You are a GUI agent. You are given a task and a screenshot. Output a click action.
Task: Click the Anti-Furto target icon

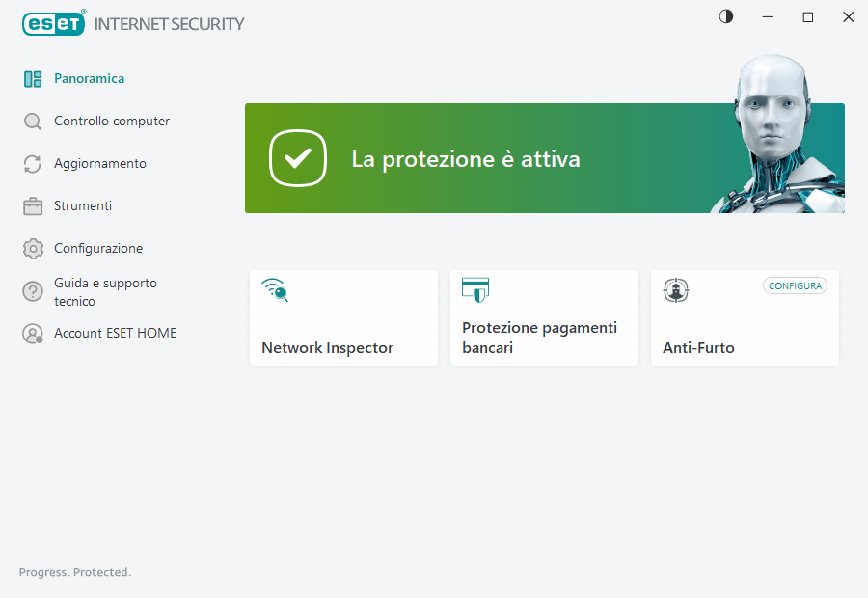[676, 289]
